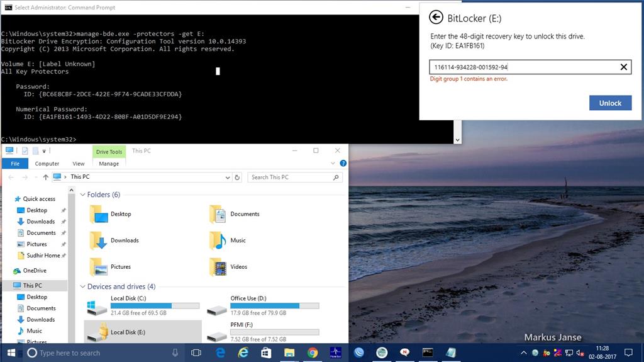This screenshot has width=644, height=362.
Task: Show hidden system tray icons
Action: point(524,353)
